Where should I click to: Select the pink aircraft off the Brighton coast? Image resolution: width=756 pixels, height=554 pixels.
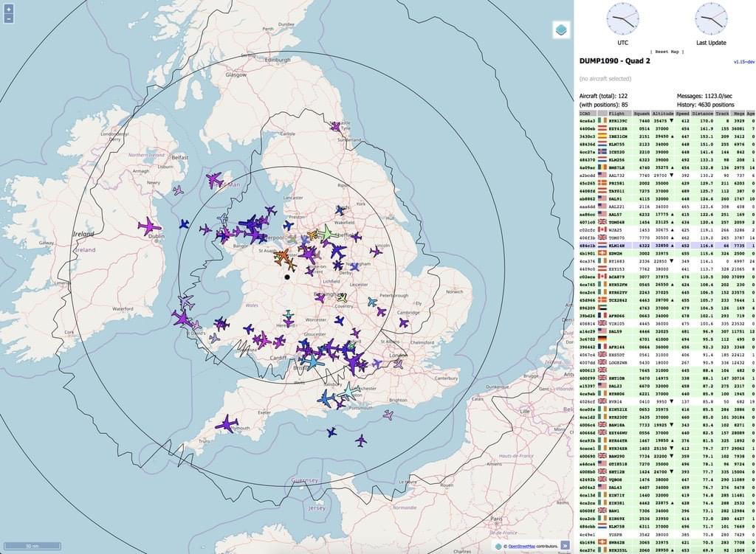click(388, 415)
